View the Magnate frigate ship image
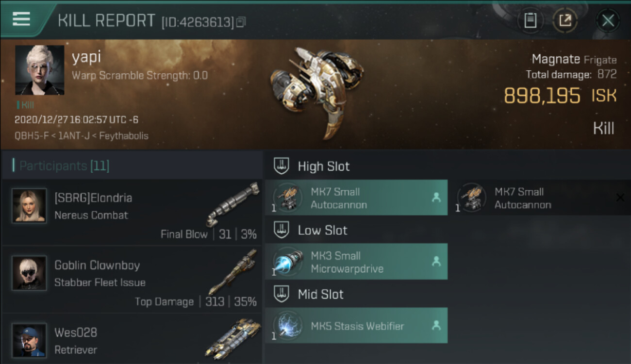This screenshot has width=631, height=364. [x=315, y=92]
